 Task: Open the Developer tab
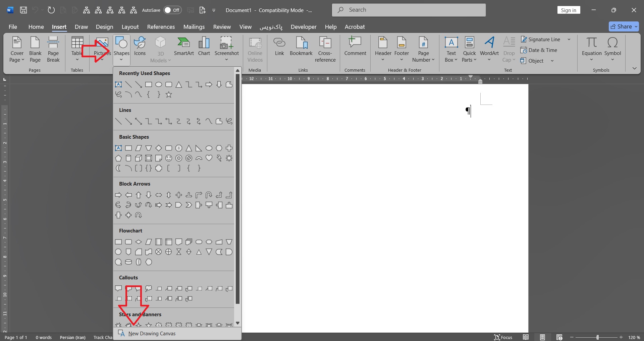click(303, 27)
